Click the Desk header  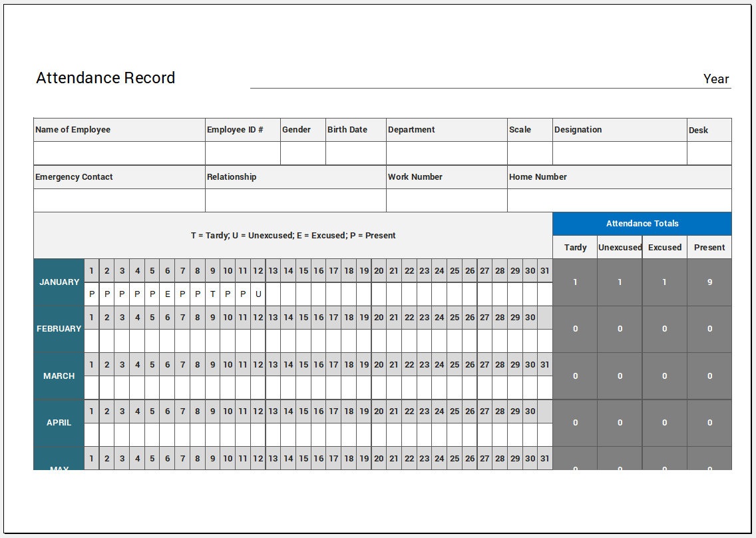[709, 130]
